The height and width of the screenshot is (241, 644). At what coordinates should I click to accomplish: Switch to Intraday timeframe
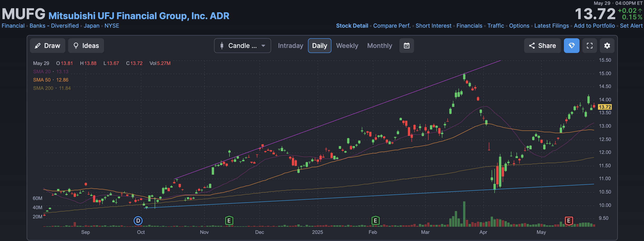(290, 46)
